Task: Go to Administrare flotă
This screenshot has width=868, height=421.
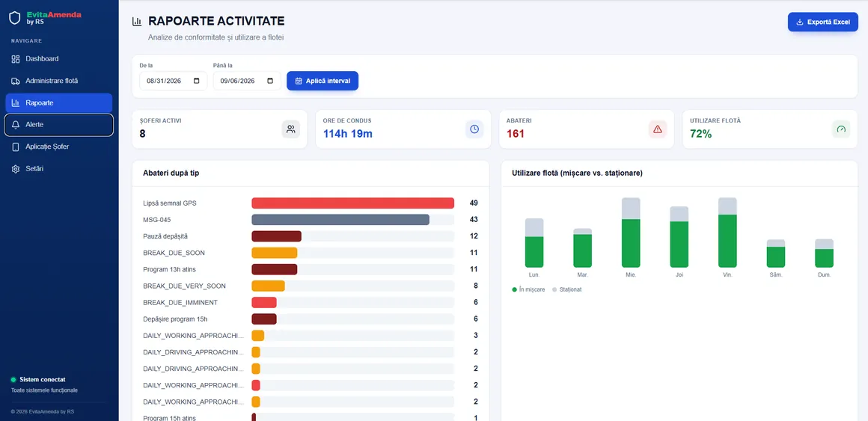Action: coord(58,81)
